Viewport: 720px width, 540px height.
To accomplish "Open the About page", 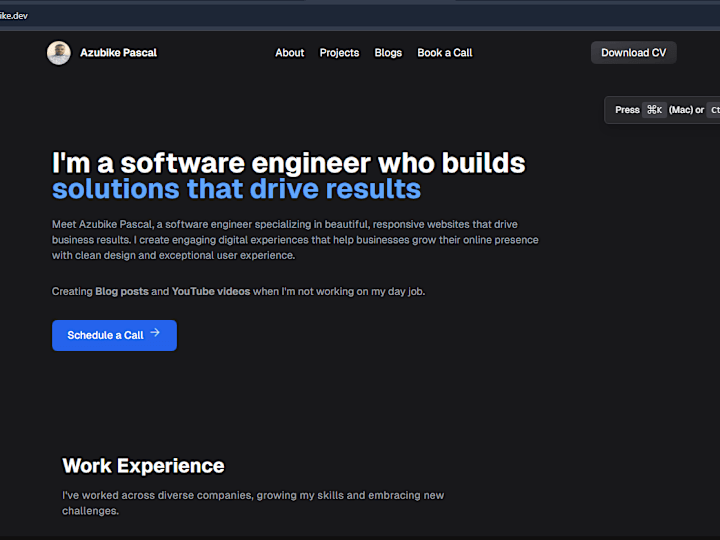I will pyautogui.click(x=290, y=53).
